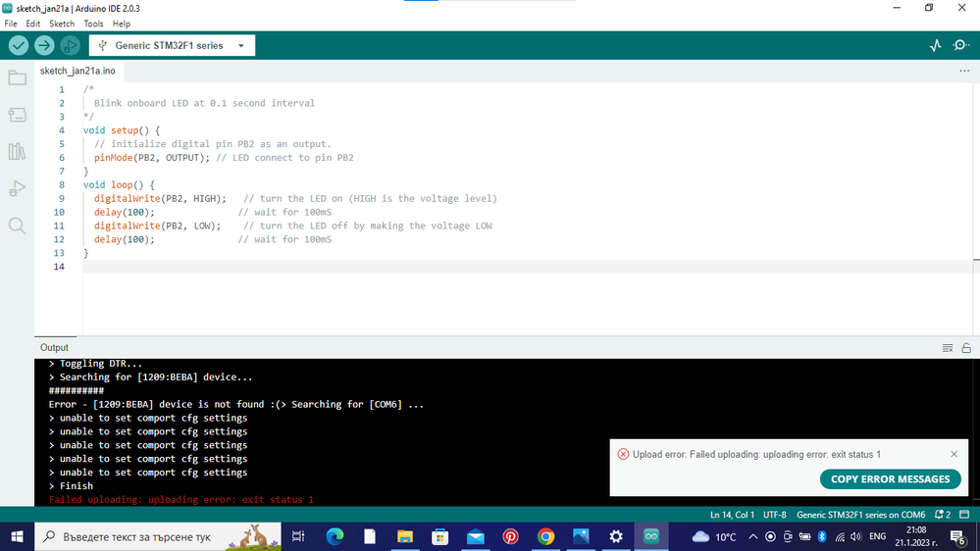Viewport: 980px width, 551px height.
Task: Open the Search sidebar panel
Action: pyautogui.click(x=17, y=225)
